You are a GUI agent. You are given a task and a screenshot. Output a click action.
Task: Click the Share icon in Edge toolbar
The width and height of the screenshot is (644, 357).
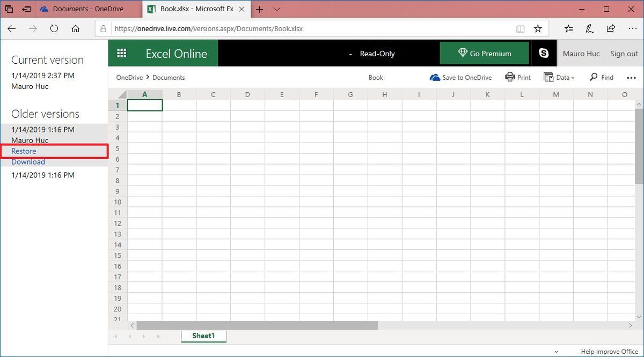click(x=611, y=28)
